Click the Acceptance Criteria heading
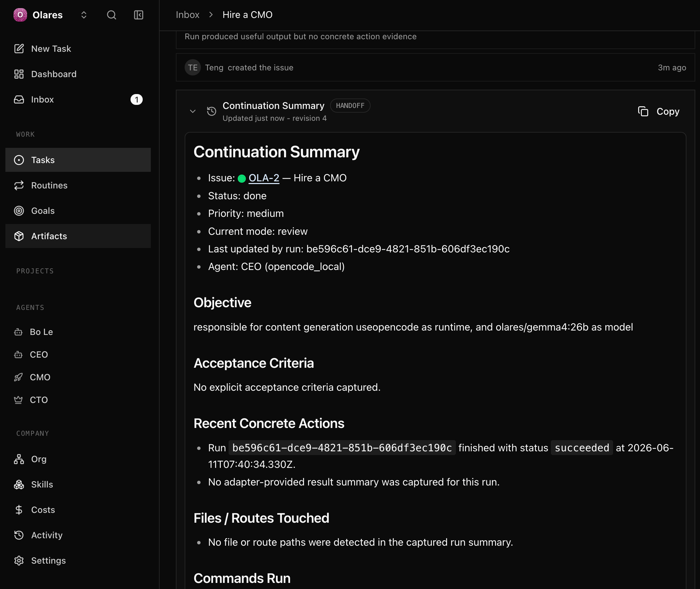 click(x=254, y=363)
